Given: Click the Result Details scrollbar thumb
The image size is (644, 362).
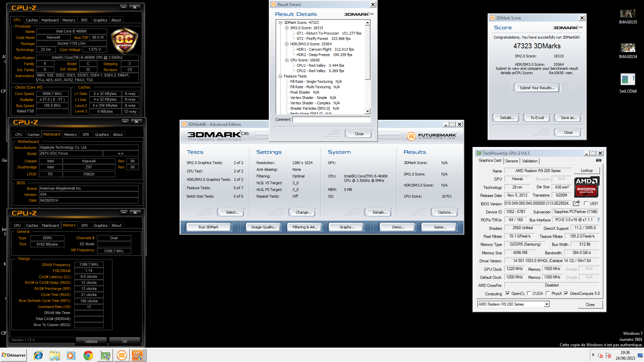Looking at the screenshot, I should point(368,53).
